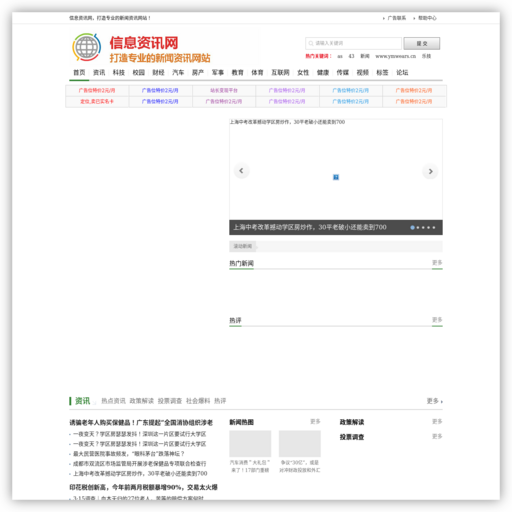Open headline 印花税创新高

tap(143, 487)
